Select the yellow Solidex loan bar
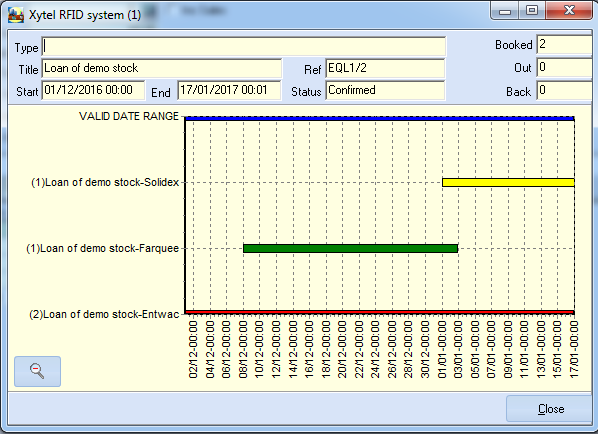Screen dimensions: 598x434 pyautogui.click(x=508, y=182)
